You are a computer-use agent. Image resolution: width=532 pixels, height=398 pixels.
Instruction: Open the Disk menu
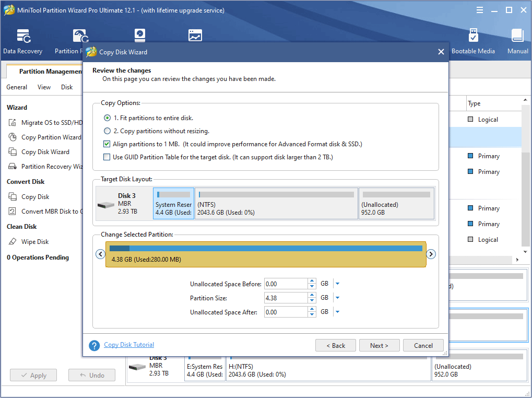click(x=67, y=87)
